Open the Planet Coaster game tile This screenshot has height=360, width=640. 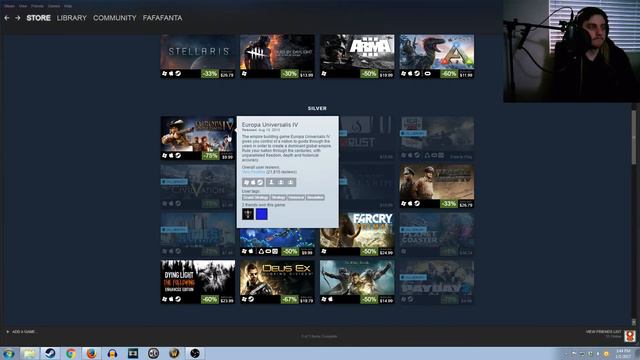pos(437,234)
